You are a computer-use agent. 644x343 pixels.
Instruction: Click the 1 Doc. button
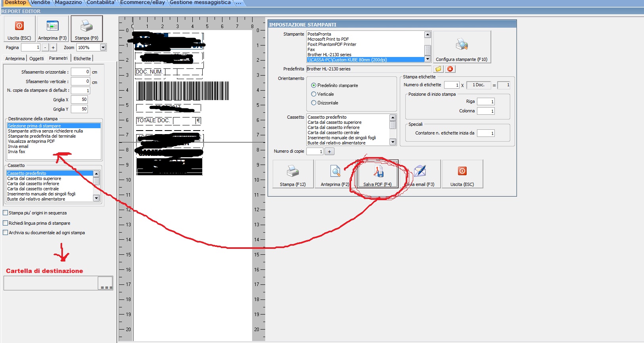tap(479, 85)
